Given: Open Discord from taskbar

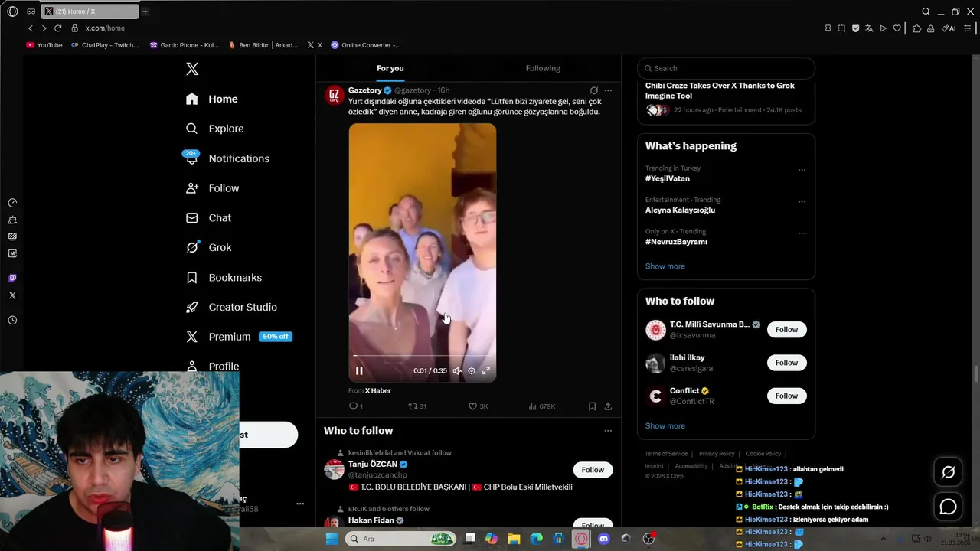Looking at the screenshot, I should click(603, 539).
